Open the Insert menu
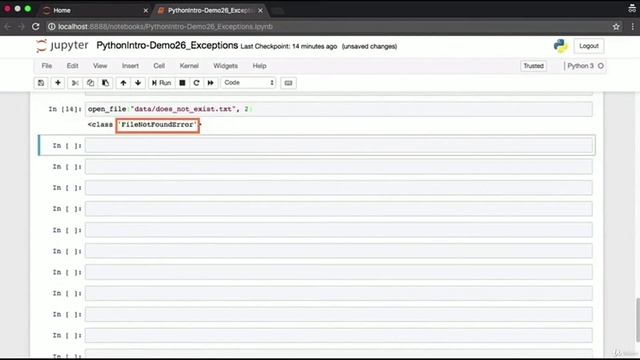 tap(130, 66)
